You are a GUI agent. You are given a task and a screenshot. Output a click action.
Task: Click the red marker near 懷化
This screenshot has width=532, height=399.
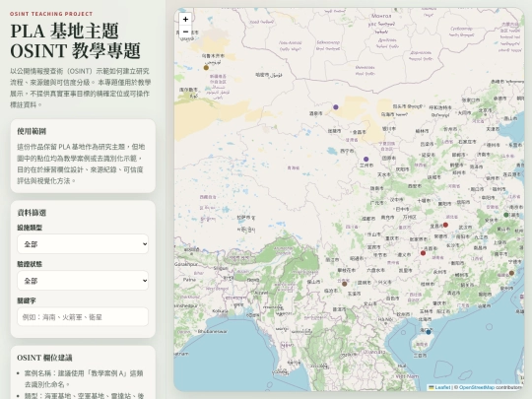[x=423, y=253]
